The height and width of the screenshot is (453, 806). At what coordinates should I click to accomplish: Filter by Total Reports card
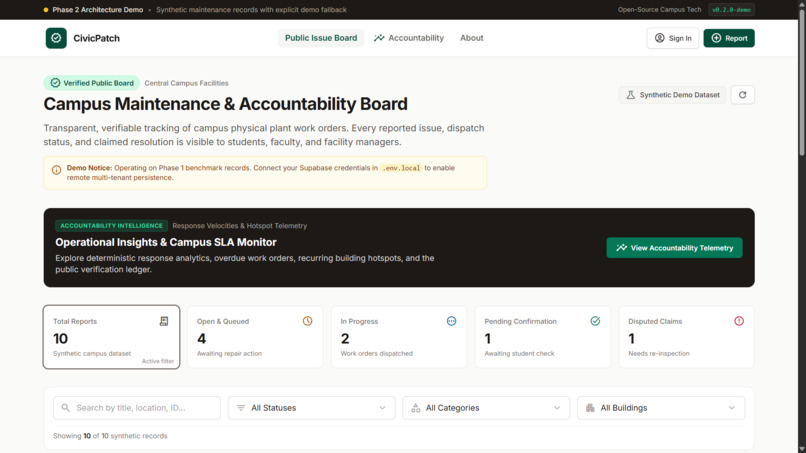point(112,337)
